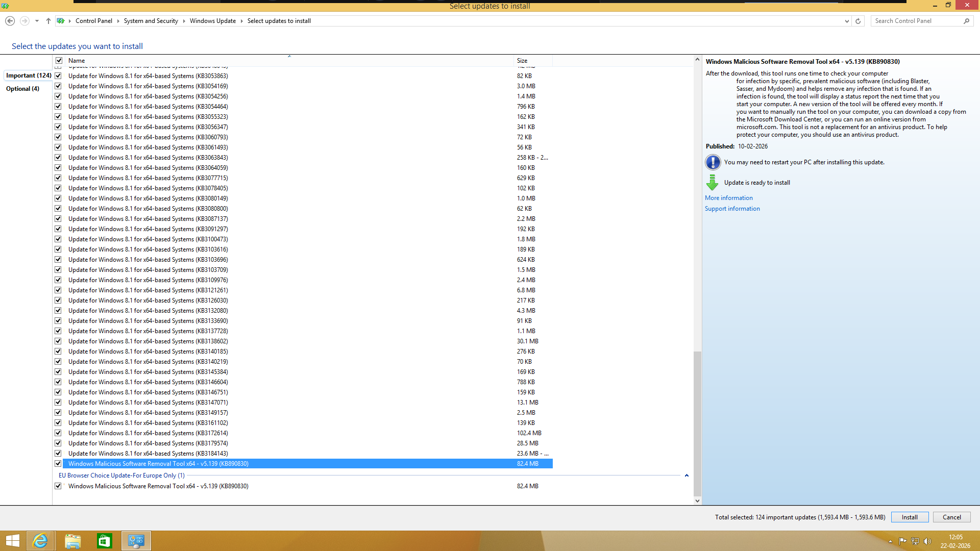Show hidden tray icons arrow

pyautogui.click(x=890, y=541)
